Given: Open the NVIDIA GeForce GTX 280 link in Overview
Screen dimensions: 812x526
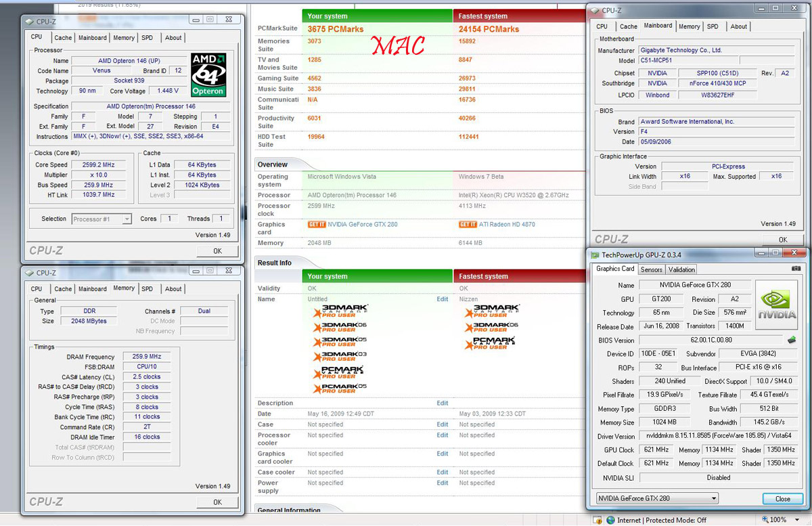Looking at the screenshot, I should point(363,225).
